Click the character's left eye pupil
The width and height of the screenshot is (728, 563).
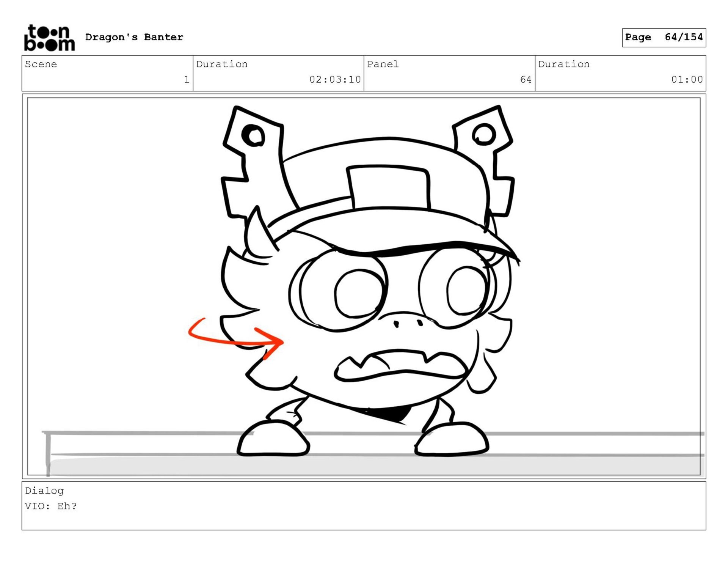359,293
